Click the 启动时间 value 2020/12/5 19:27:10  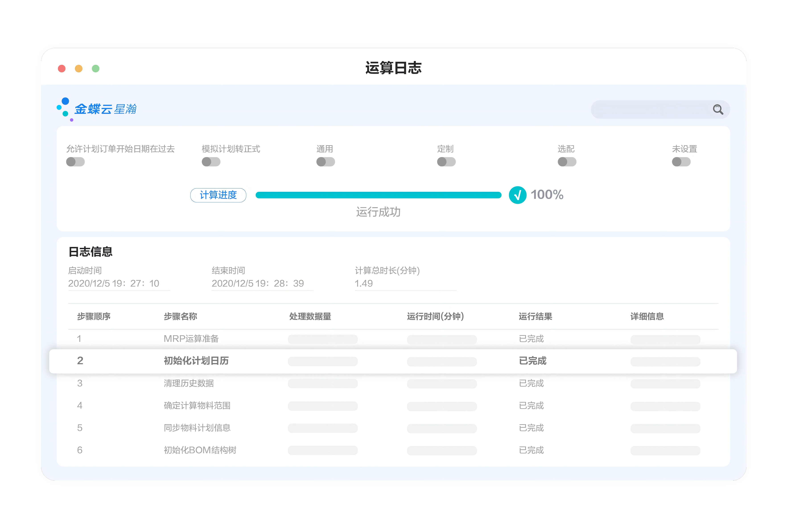pos(114,284)
